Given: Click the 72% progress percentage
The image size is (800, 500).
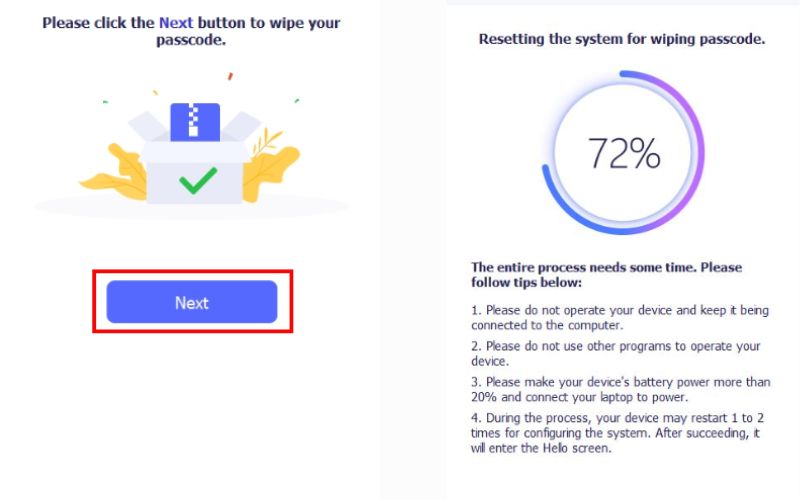Looking at the screenshot, I should 623,153.
